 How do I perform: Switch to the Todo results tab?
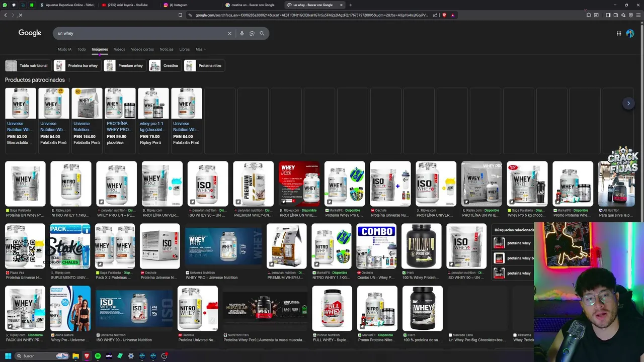click(82, 49)
